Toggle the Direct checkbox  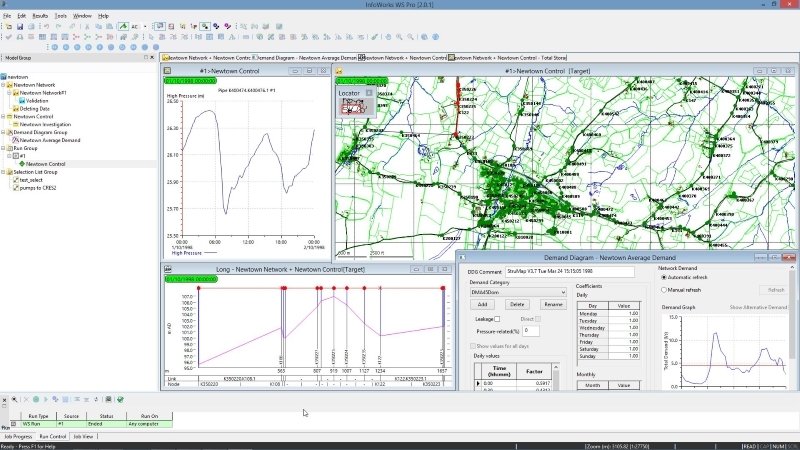[x=538, y=319]
